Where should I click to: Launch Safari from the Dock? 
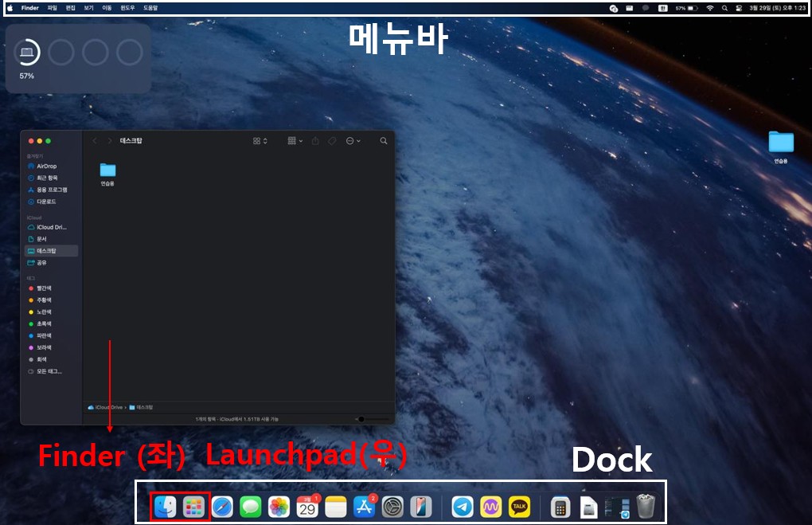222,507
